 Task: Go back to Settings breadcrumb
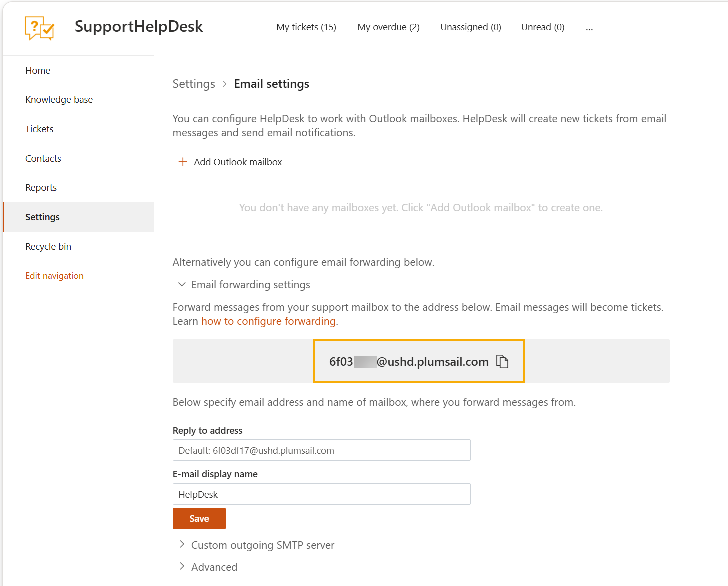click(194, 84)
